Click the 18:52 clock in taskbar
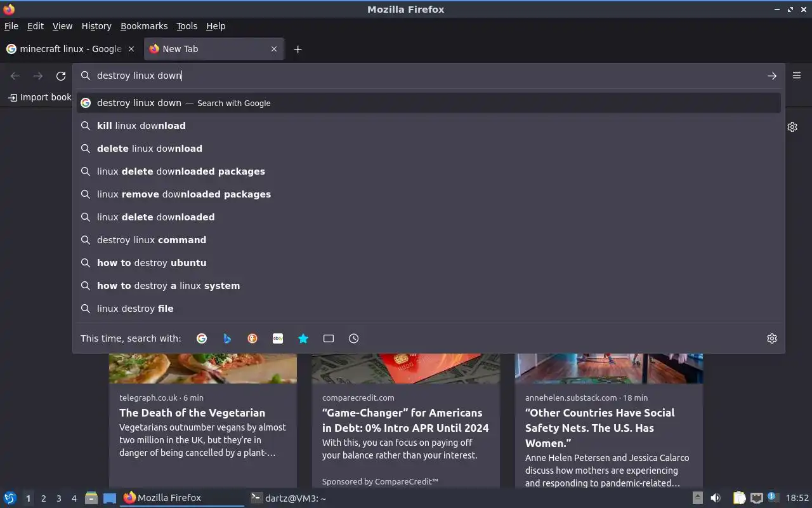 click(x=797, y=498)
